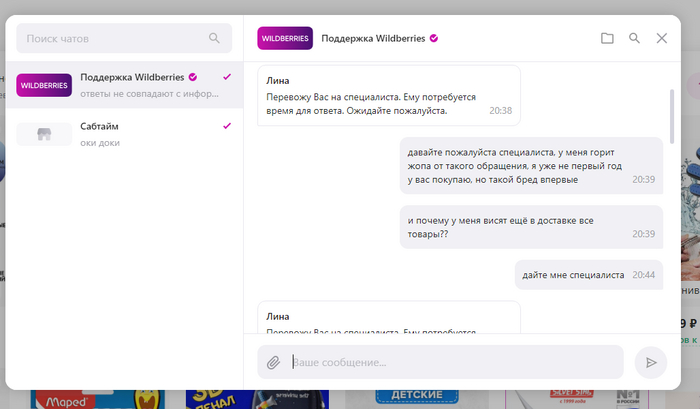Click the verified badge in chat header
The height and width of the screenshot is (409, 700).
(434, 38)
